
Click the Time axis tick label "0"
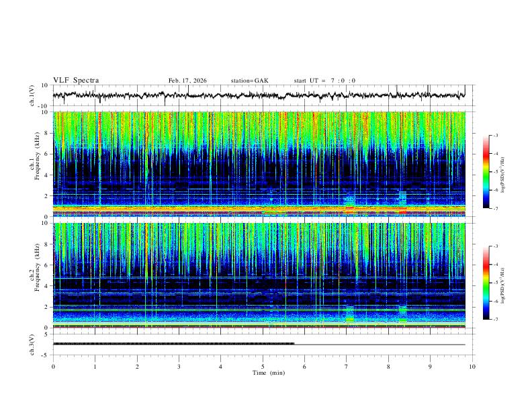click(53, 367)
